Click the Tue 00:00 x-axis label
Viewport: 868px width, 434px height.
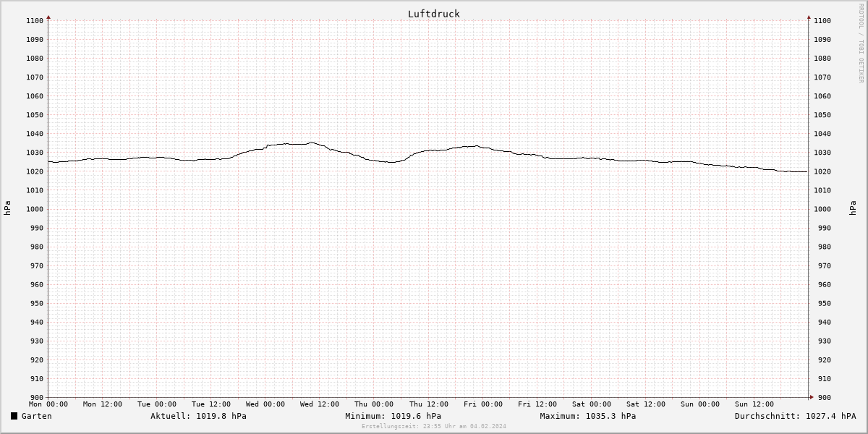[x=157, y=404]
